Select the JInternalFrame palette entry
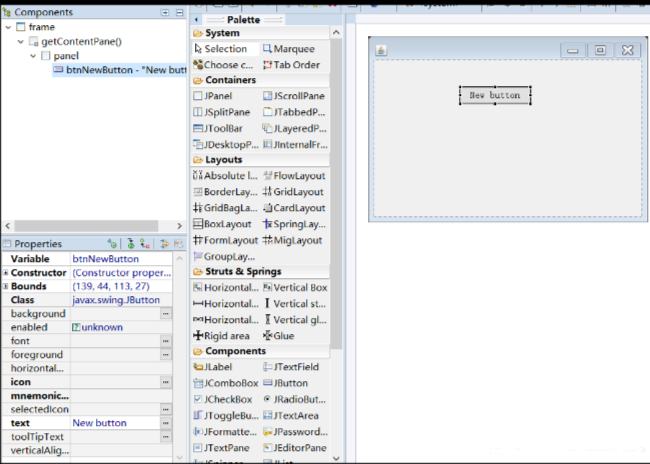The image size is (650, 464). pyautogui.click(x=294, y=145)
